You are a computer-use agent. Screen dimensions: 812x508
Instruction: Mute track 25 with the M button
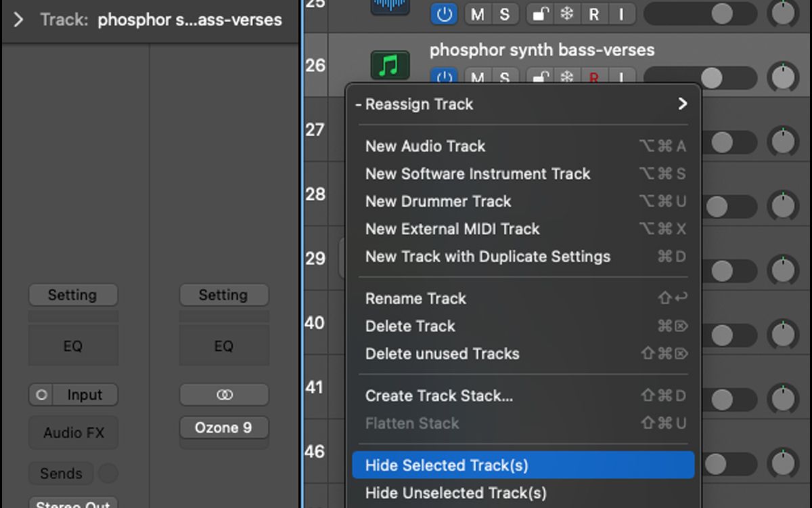(x=477, y=14)
